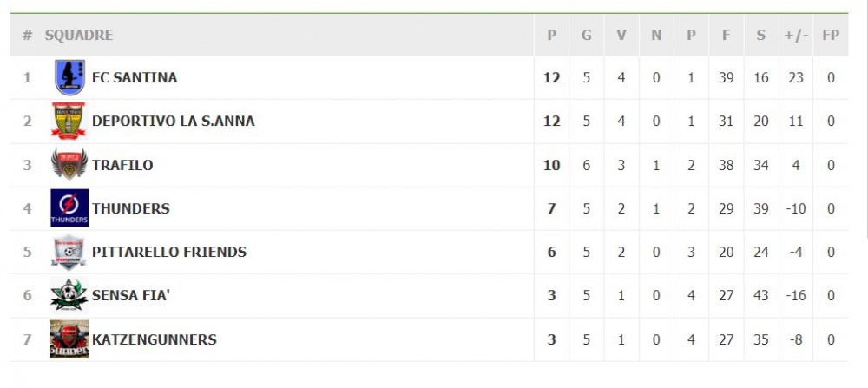Click the Pittarello Friends shield logo
Screen dimensions: 868x388
click(x=69, y=252)
